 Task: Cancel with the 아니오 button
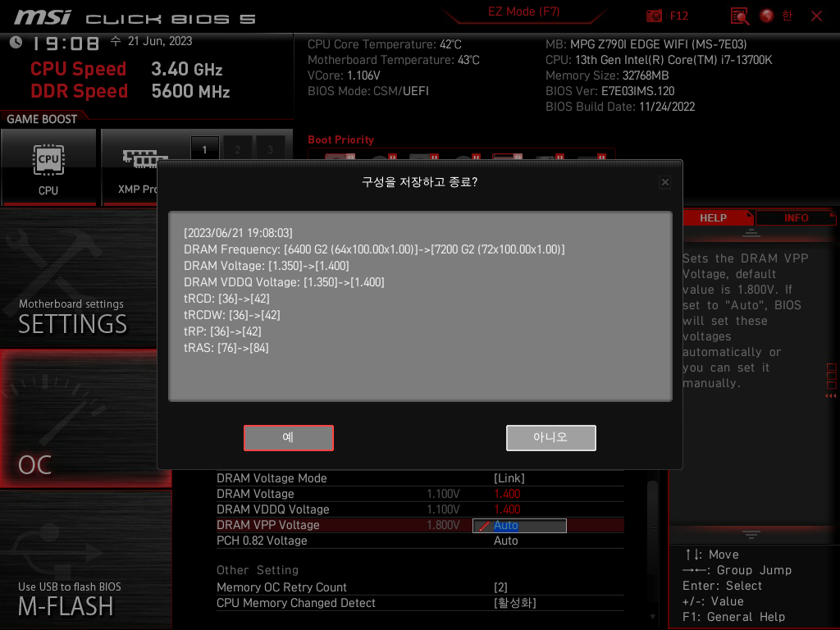pyautogui.click(x=550, y=438)
